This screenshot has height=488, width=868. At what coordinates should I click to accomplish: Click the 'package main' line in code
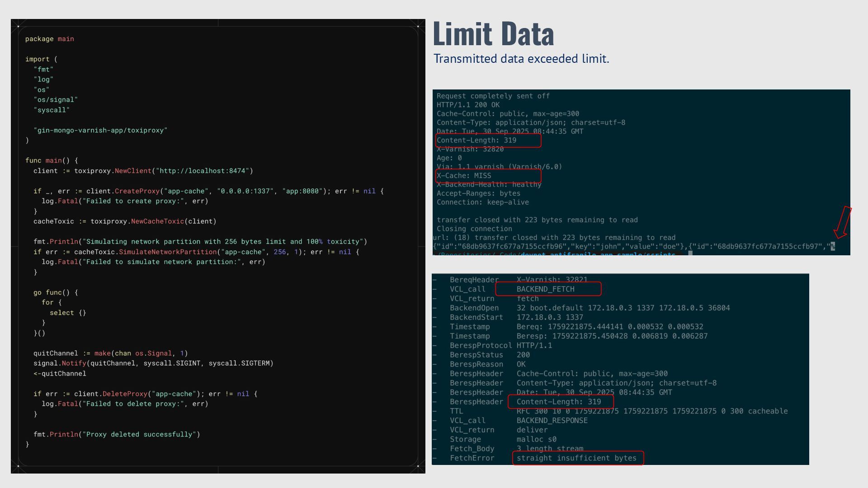50,39
